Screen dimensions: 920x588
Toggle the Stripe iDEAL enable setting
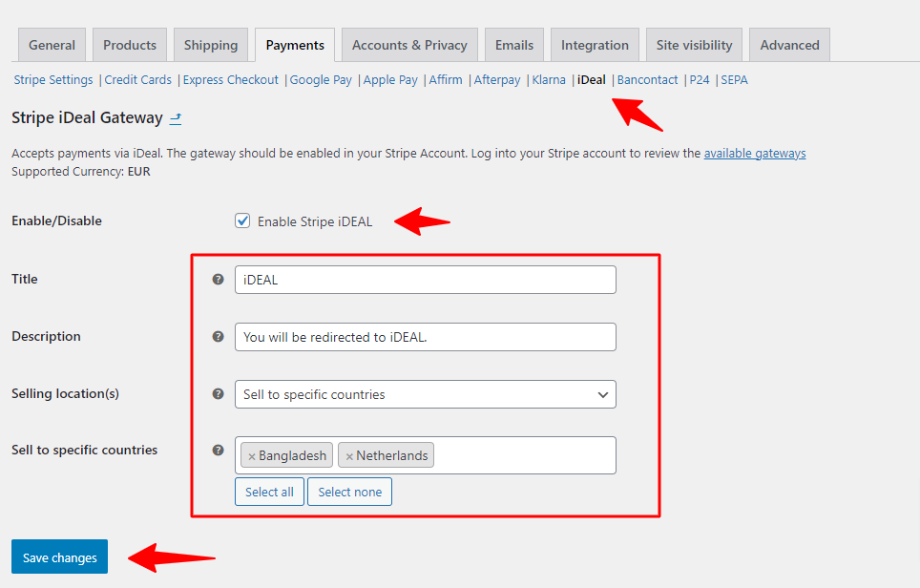click(x=242, y=220)
